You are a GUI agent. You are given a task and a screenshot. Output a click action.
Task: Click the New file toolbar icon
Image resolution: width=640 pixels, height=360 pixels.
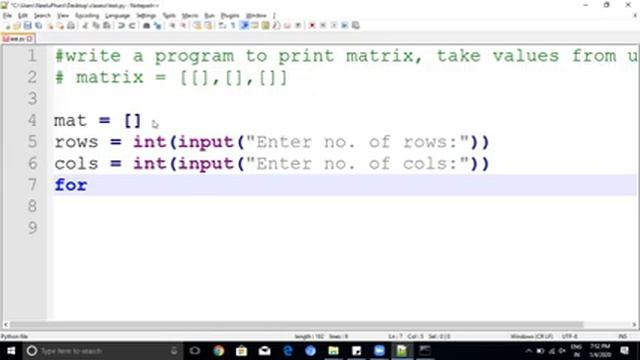(x=7, y=25)
